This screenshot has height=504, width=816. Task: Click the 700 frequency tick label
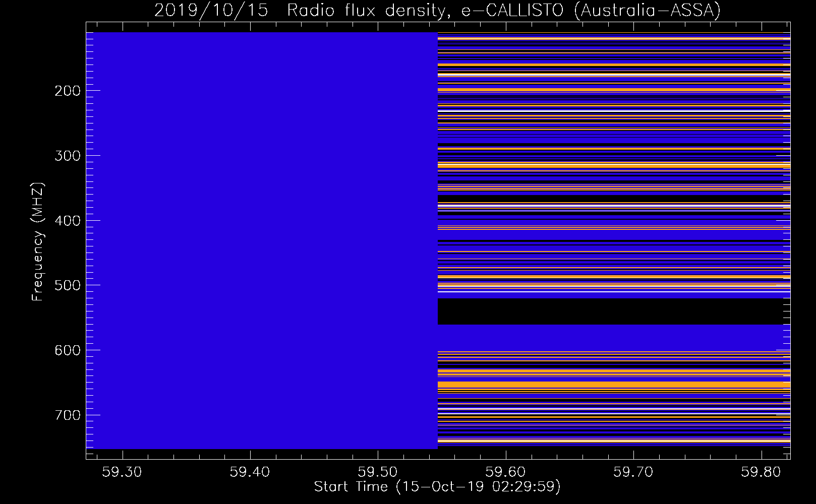coord(68,415)
